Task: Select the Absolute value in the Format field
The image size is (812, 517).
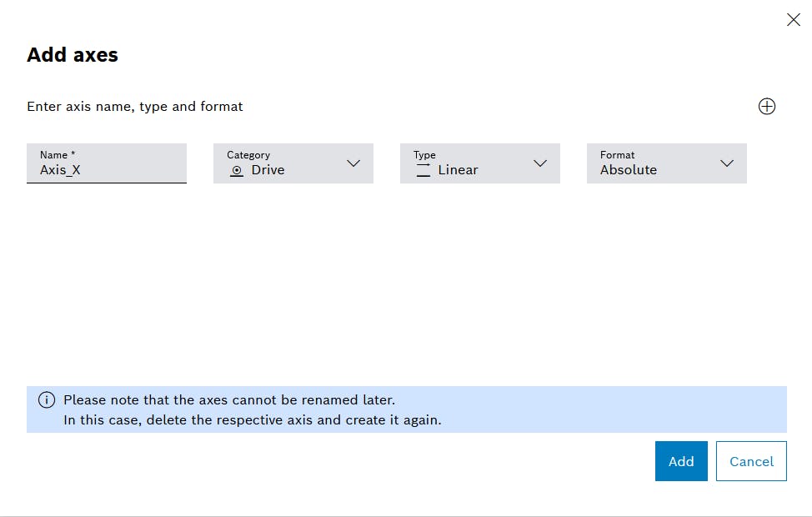Action: click(628, 170)
